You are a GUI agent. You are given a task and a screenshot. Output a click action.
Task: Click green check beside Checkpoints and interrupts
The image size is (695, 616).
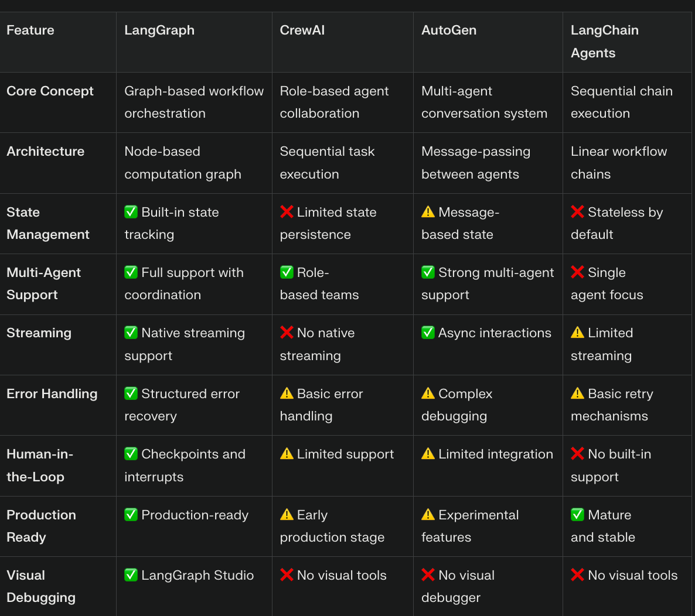click(131, 453)
